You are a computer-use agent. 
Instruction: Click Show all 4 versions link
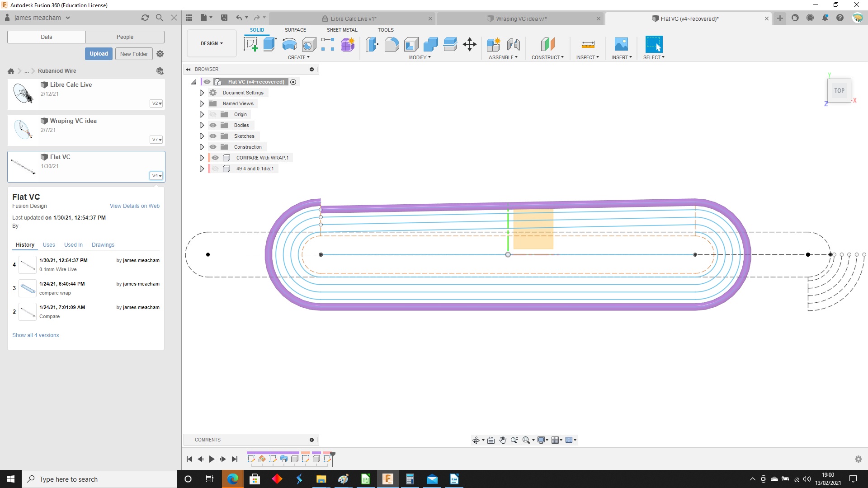(36, 335)
